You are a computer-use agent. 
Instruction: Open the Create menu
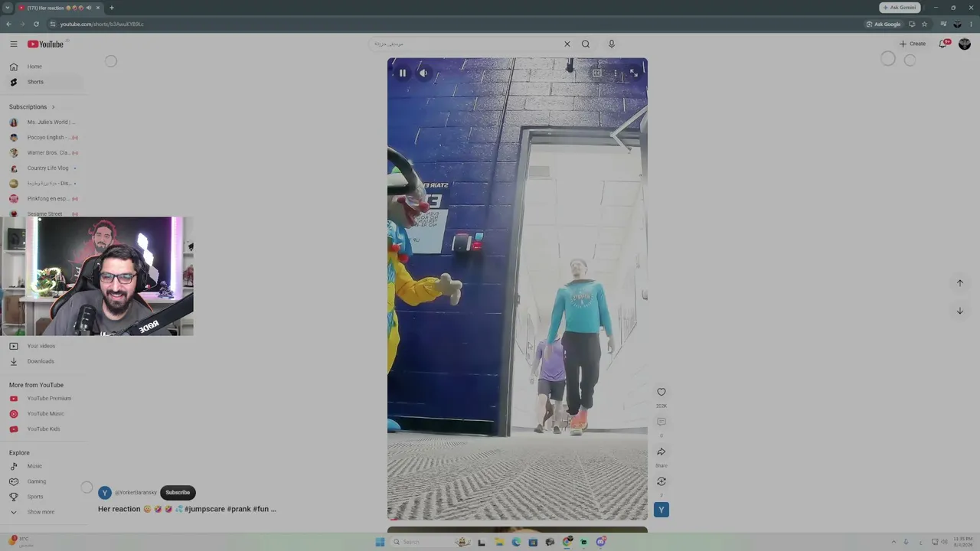[913, 44]
